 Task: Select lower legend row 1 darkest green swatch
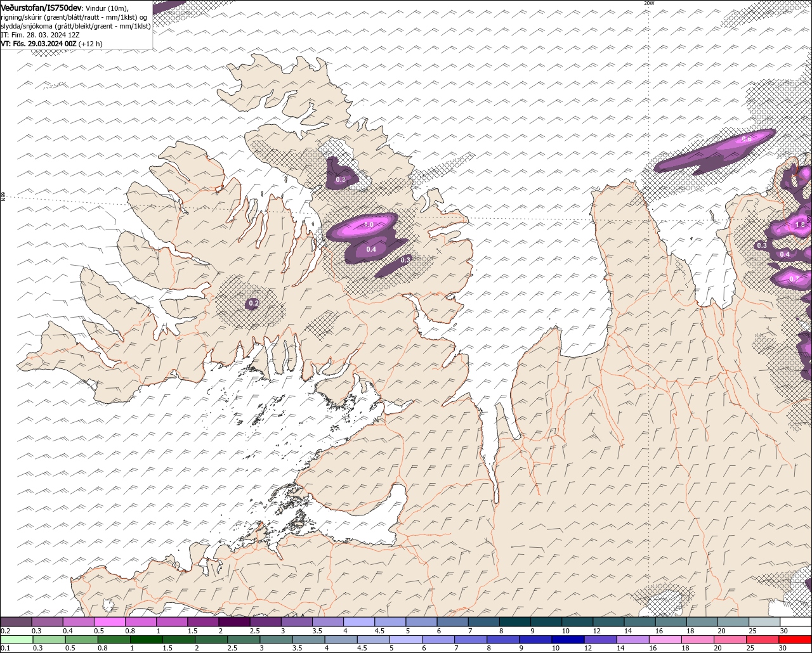[x=147, y=640]
